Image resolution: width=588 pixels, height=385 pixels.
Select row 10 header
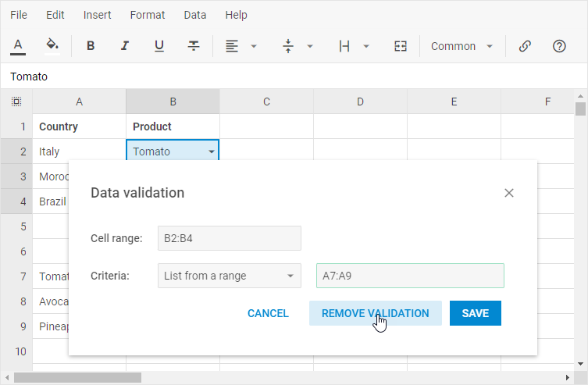pos(16,351)
